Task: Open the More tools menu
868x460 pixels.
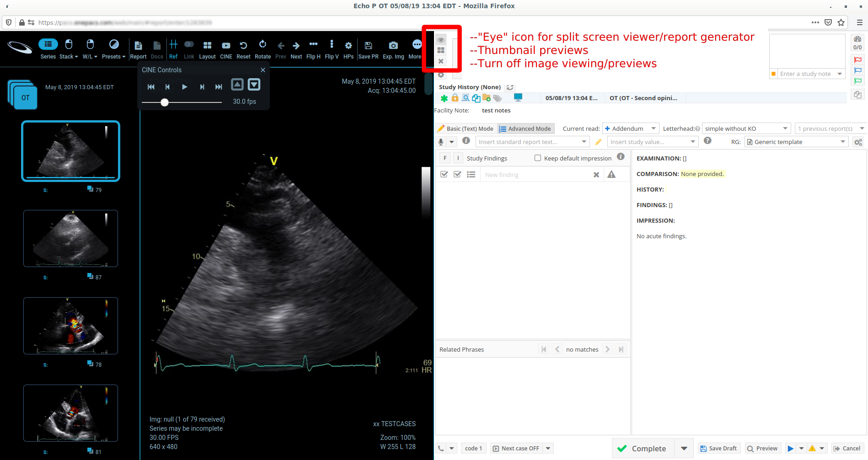Action: coord(415,49)
